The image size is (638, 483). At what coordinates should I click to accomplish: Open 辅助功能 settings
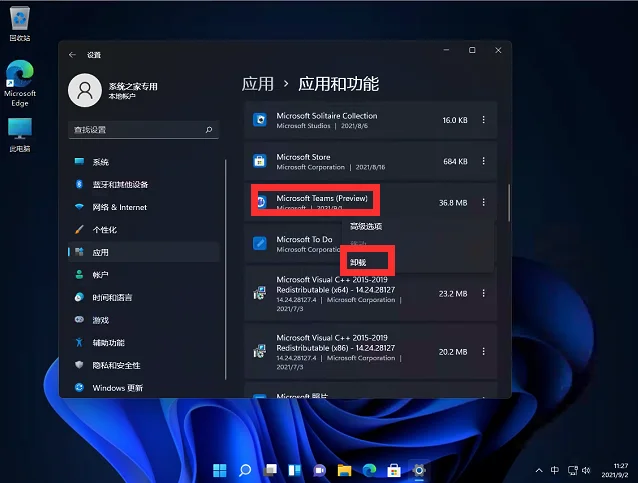[144, 343]
